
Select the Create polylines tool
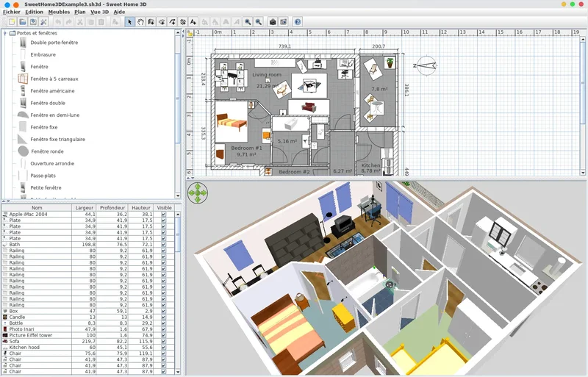172,22
